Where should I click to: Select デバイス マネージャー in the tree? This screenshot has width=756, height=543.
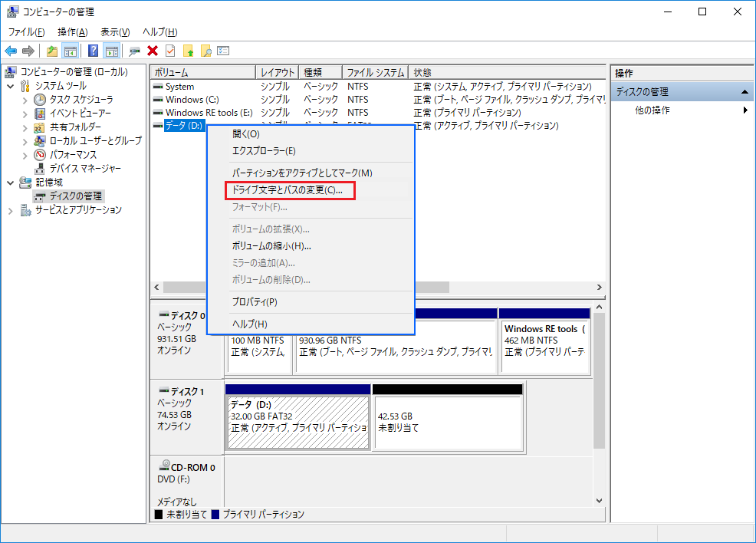point(84,169)
